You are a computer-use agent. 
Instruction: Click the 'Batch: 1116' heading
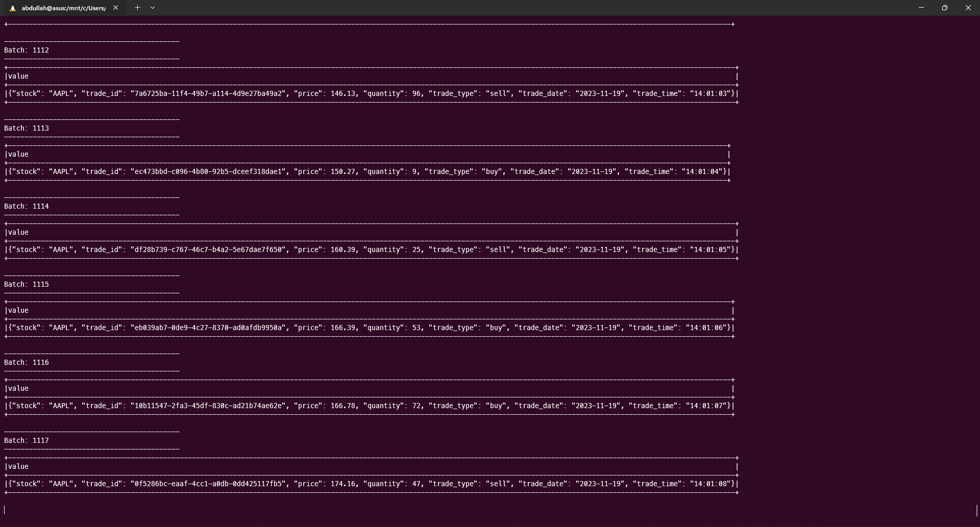tap(27, 362)
